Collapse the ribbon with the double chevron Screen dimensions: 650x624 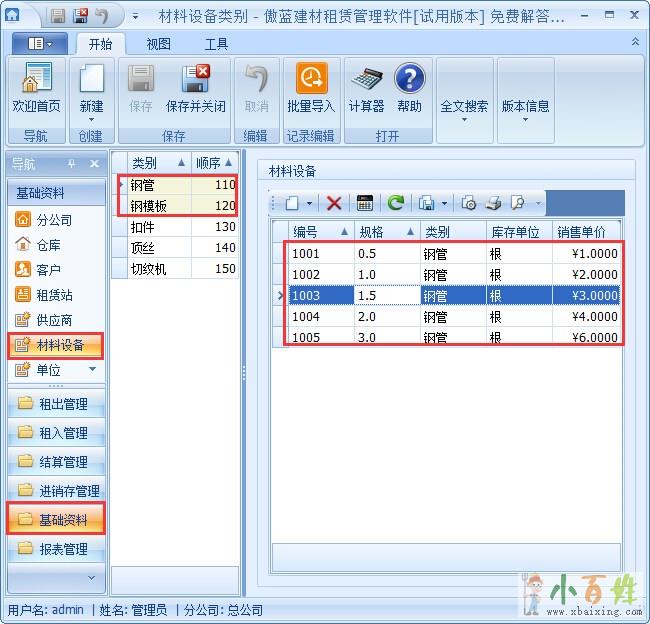click(635, 42)
